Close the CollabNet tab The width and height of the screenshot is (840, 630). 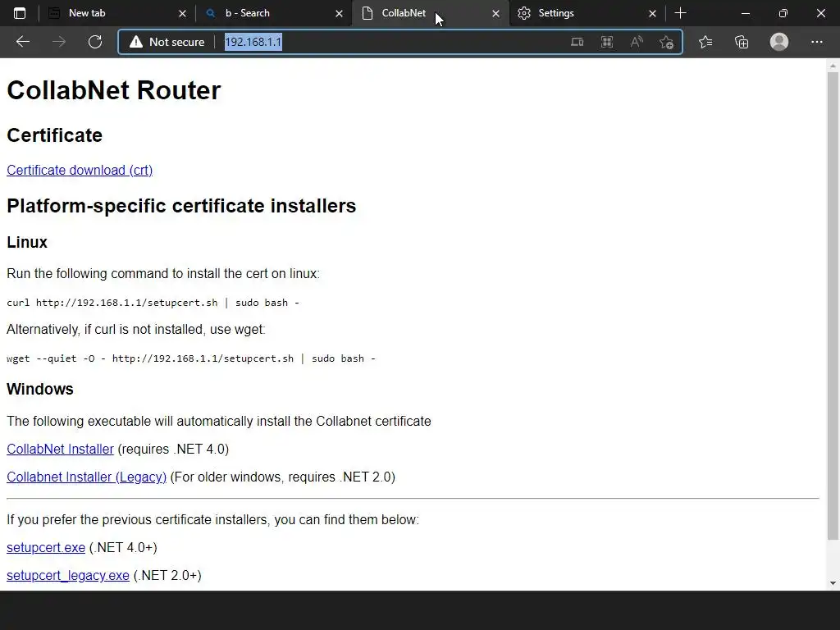coord(495,13)
